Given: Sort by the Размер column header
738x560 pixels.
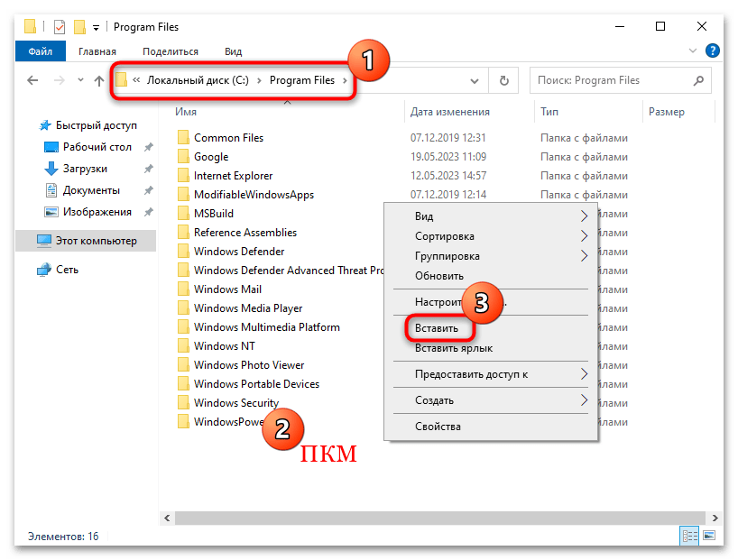Looking at the screenshot, I should pos(667,112).
